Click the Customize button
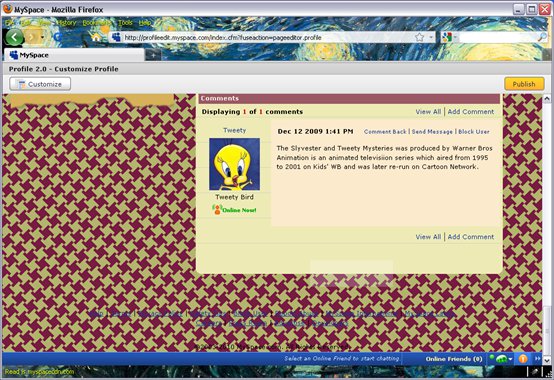The height and width of the screenshot is (380, 554). pyautogui.click(x=40, y=84)
